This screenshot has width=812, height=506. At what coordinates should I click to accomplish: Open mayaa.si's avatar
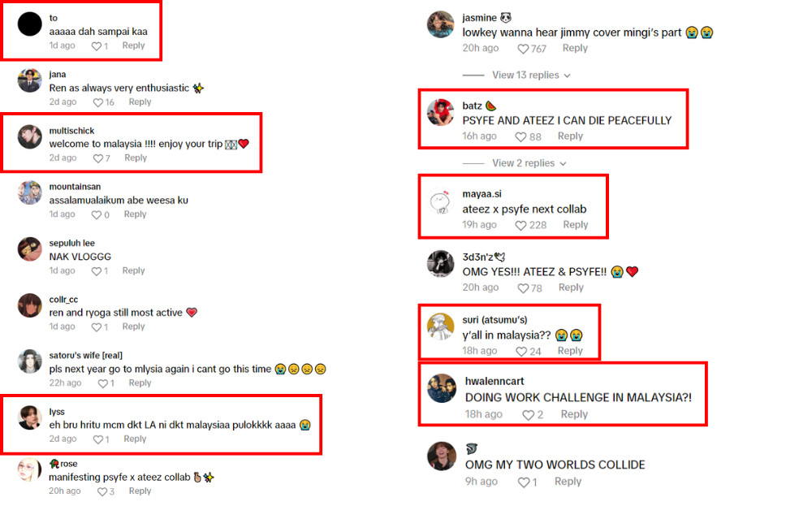[441, 201]
